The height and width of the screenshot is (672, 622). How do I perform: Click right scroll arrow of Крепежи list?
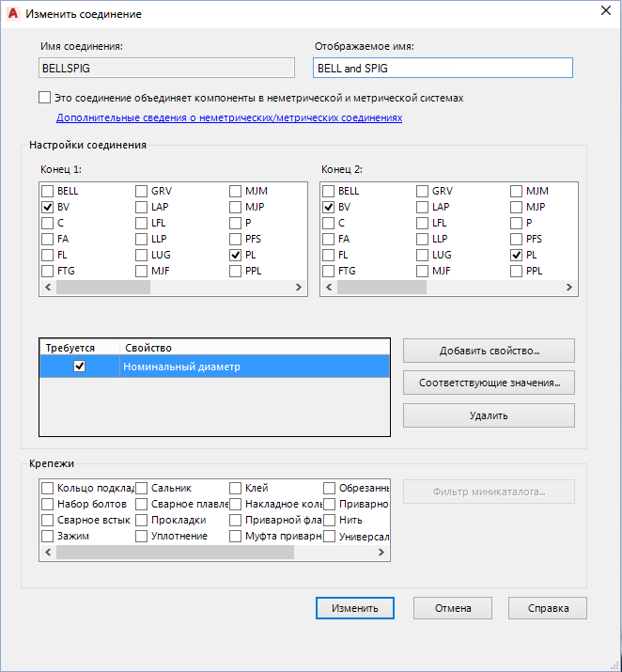[381, 553]
